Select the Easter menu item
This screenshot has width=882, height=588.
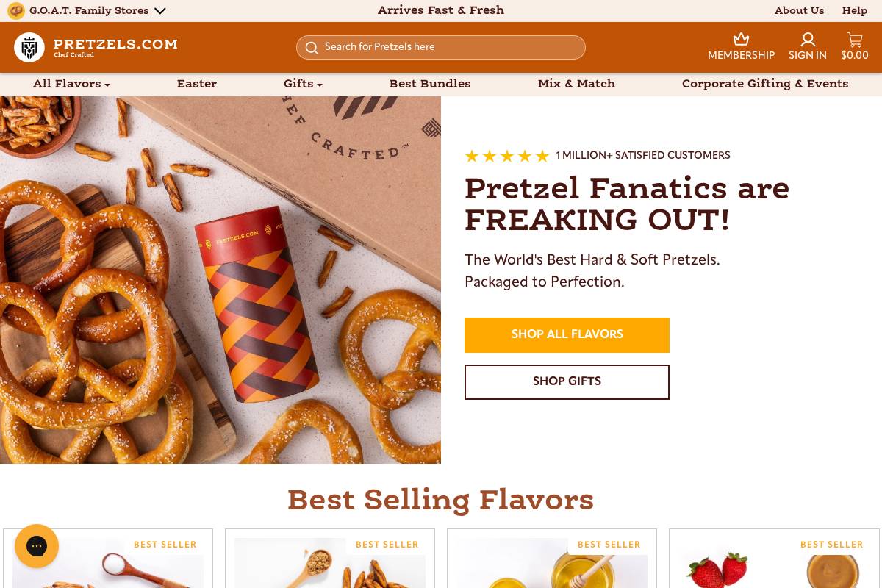coord(196,84)
